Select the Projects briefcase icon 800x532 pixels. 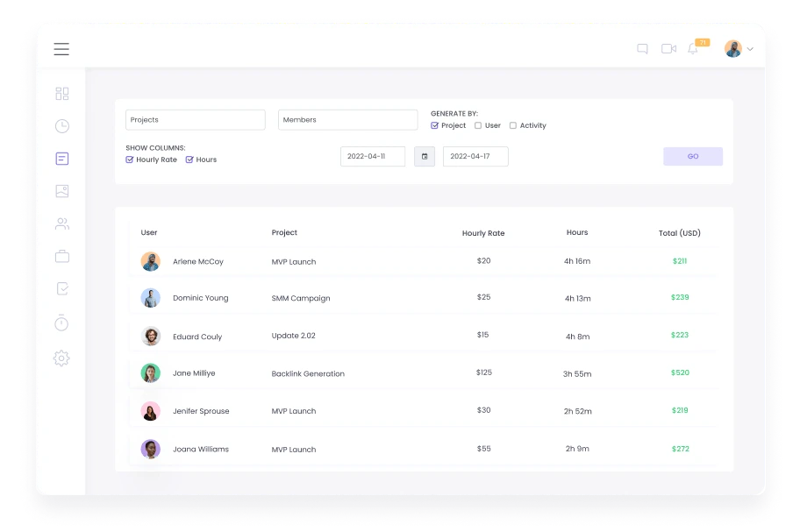tap(61, 256)
